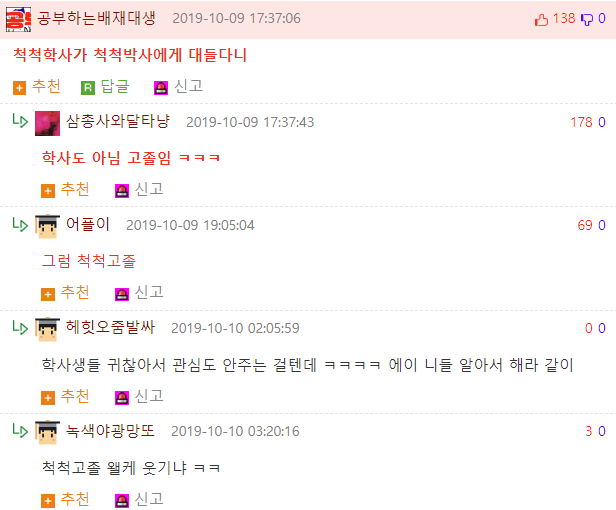Click the username 공부하는배재대생
The width and height of the screenshot is (616, 510).
(x=96, y=18)
